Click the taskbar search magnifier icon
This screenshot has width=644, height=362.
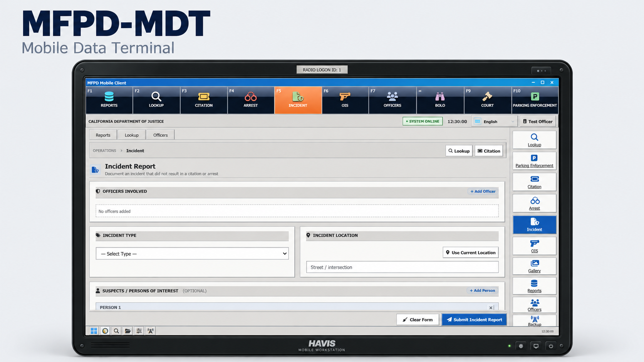pos(116,331)
